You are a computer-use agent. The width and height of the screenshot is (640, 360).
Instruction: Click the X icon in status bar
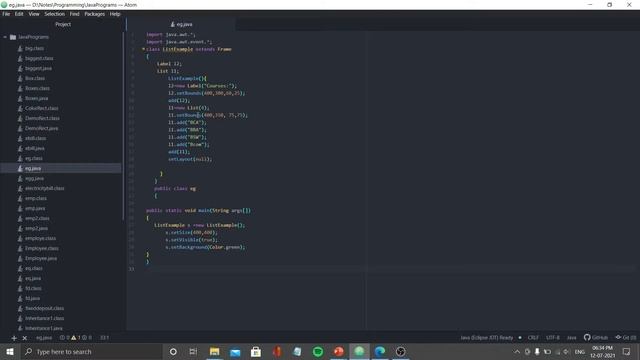(24, 338)
